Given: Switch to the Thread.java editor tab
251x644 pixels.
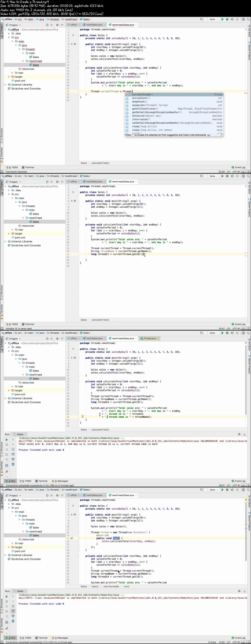Looking at the screenshot, I should pyautogui.click(x=150, y=338).
